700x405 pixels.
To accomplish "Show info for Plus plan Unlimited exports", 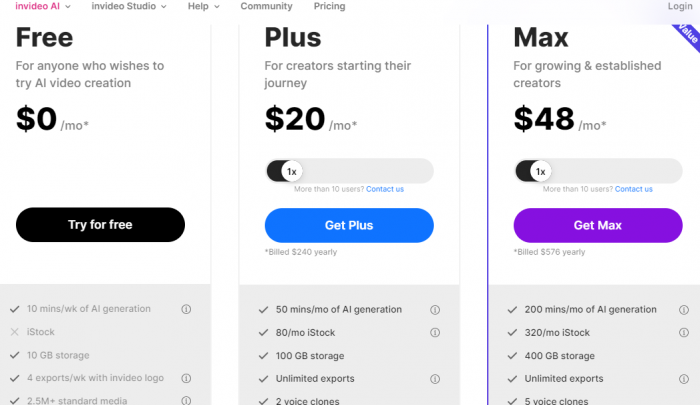I will (435, 379).
